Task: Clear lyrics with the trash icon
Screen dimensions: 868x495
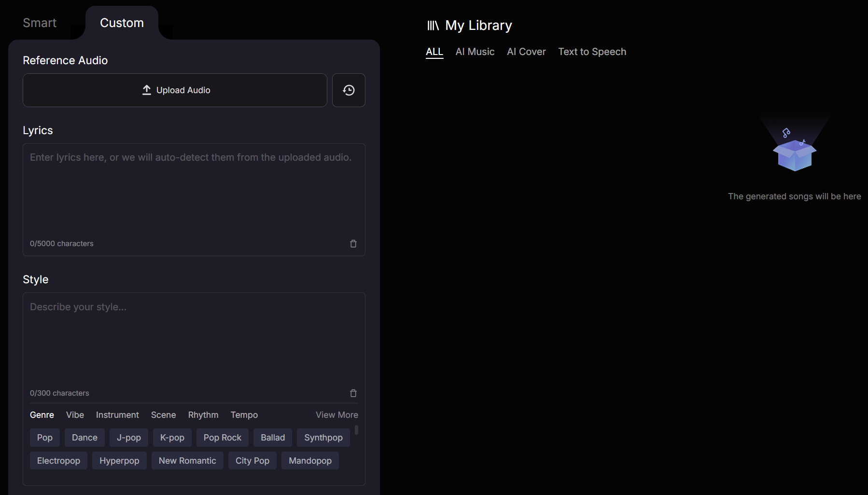Action: tap(353, 244)
